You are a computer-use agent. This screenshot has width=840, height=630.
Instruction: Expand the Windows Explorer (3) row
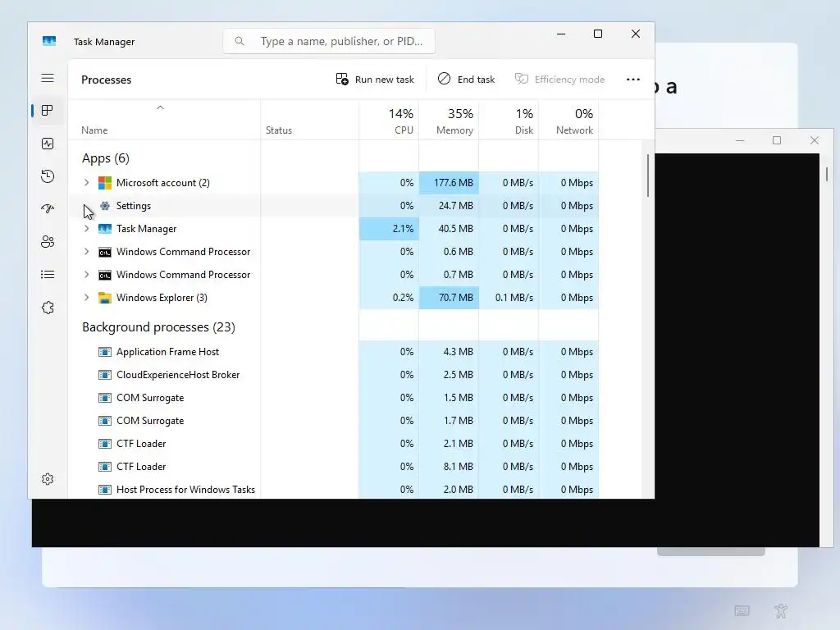pyautogui.click(x=87, y=298)
